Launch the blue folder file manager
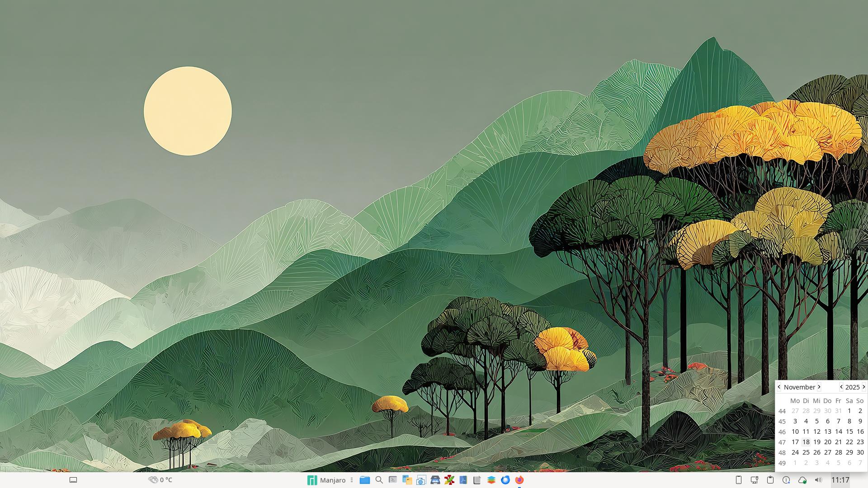 click(x=364, y=480)
